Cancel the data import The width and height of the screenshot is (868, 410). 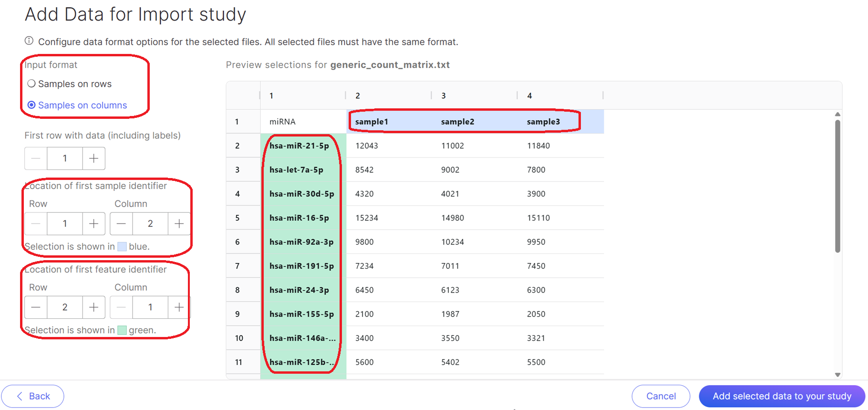click(661, 396)
